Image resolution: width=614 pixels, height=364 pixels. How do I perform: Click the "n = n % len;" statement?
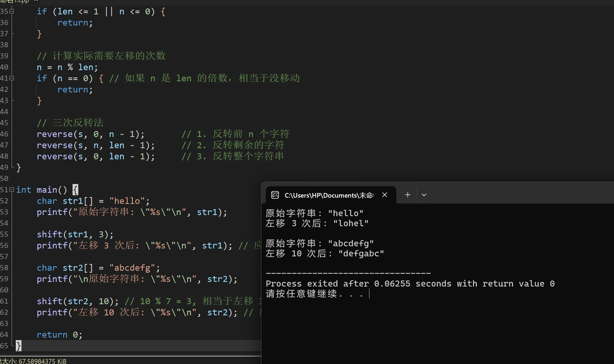(x=67, y=67)
